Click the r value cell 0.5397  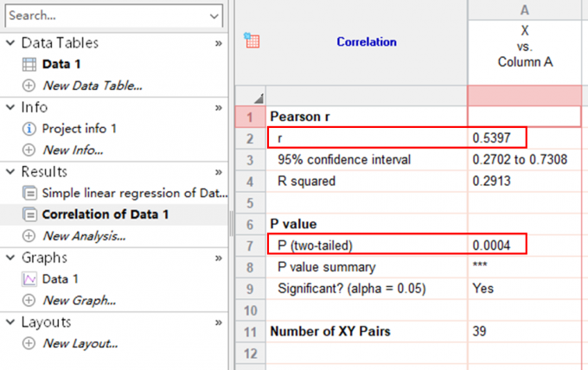pyautogui.click(x=497, y=138)
